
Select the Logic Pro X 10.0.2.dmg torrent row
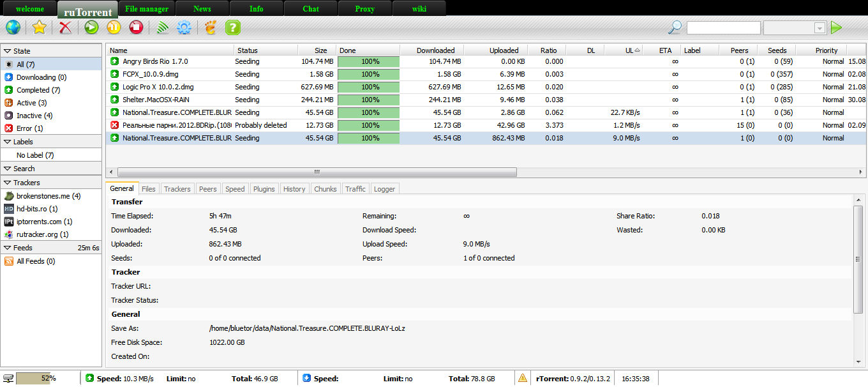(485, 87)
